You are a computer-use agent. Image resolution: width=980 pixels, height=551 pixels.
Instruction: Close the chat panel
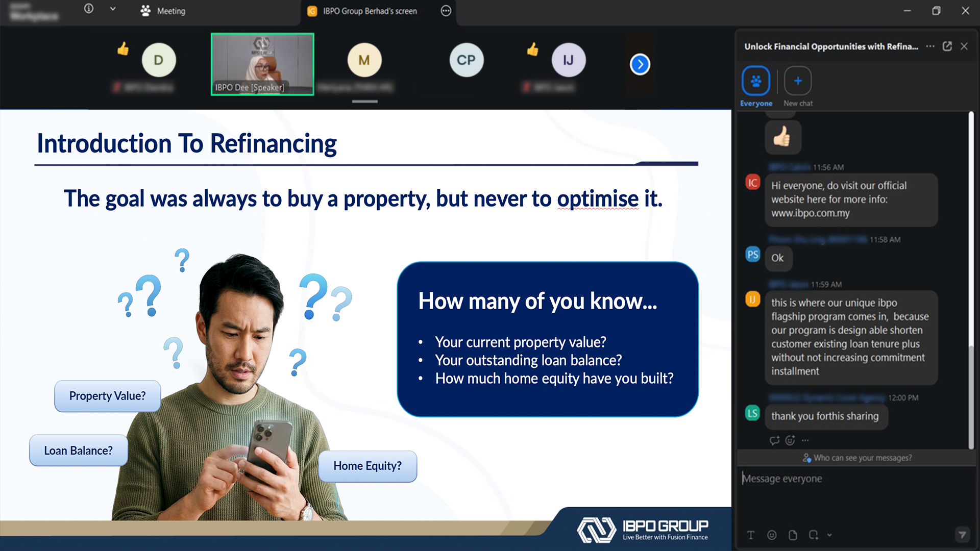pos(964,46)
